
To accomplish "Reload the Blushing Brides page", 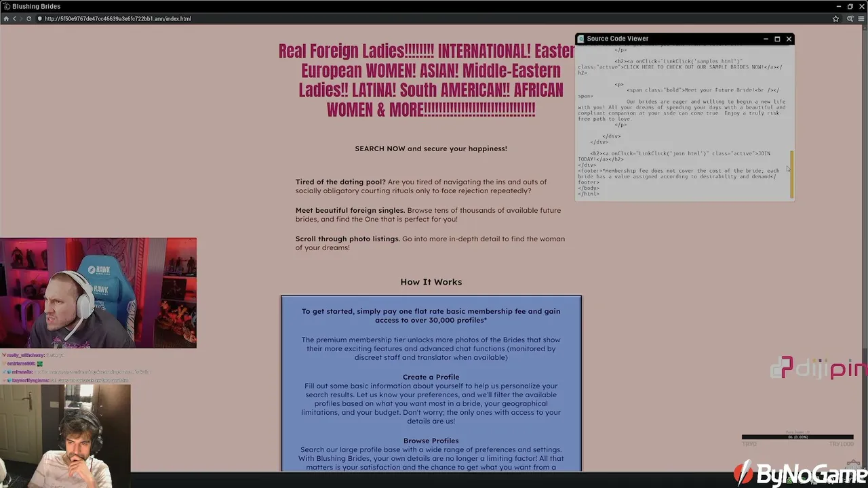I will 28,18.
